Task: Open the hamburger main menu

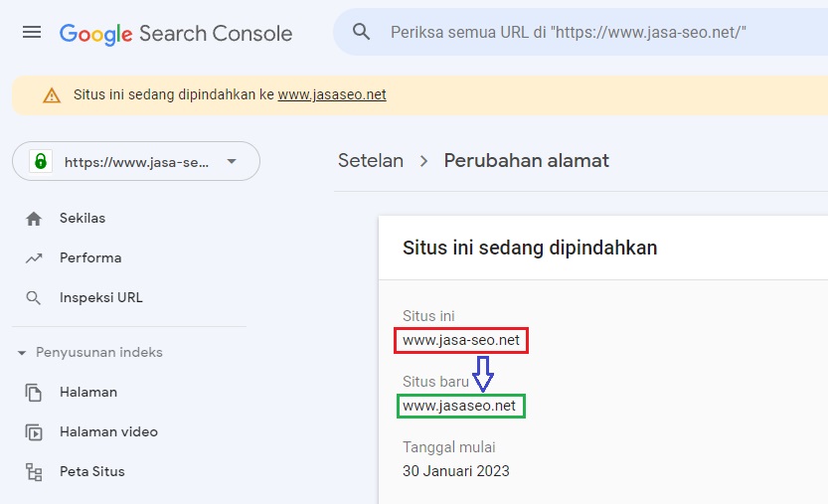Action: [x=32, y=33]
